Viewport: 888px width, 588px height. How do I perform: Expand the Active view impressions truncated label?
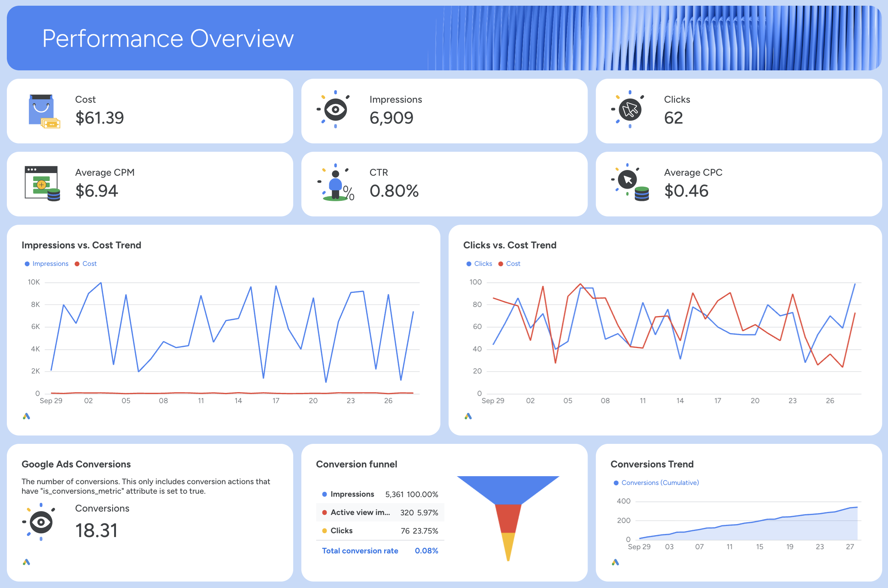[360, 512]
